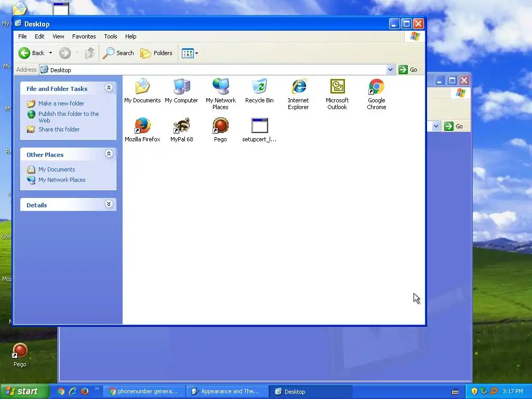Image resolution: width=532 pixels, height=399 pixels.
Task: Open the Help menu
Action: point(130,36)
